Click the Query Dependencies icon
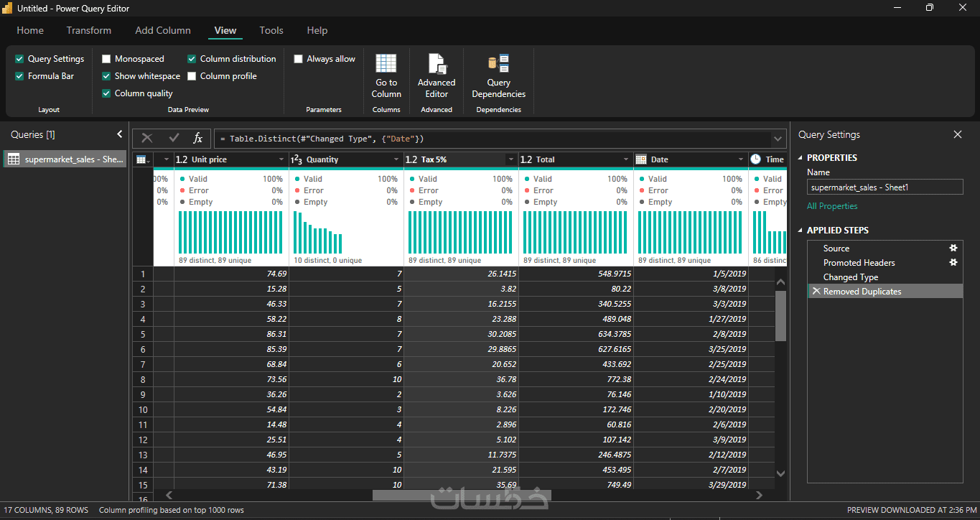The width and height of the screenshot is (980, 520). click(498, 65)
